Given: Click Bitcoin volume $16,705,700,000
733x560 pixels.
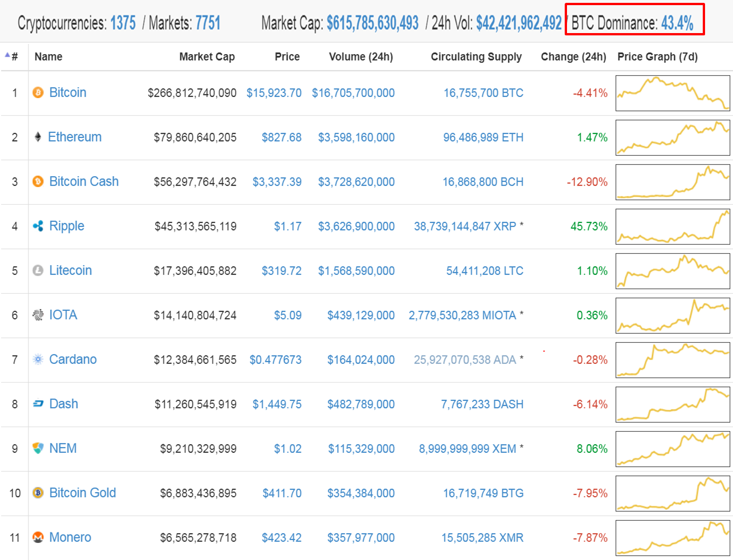Looking at the screenshot, I should click(x=353, y=93).
